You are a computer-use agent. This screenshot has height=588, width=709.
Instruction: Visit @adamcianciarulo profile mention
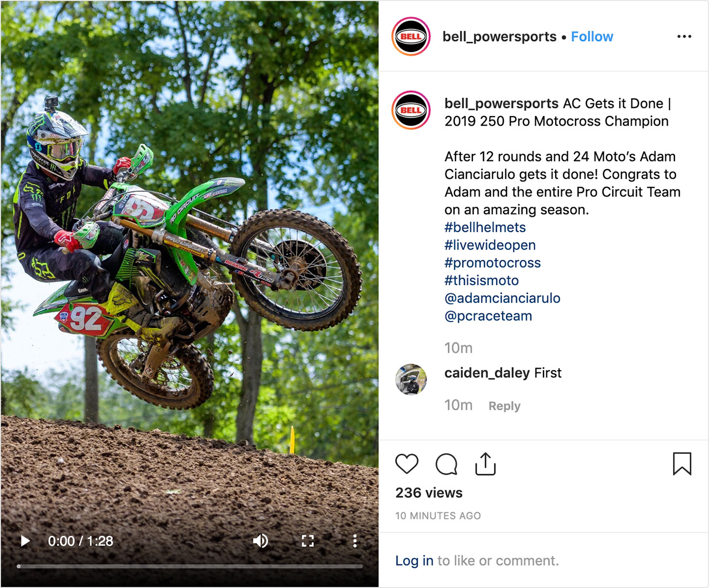(502, 298)
